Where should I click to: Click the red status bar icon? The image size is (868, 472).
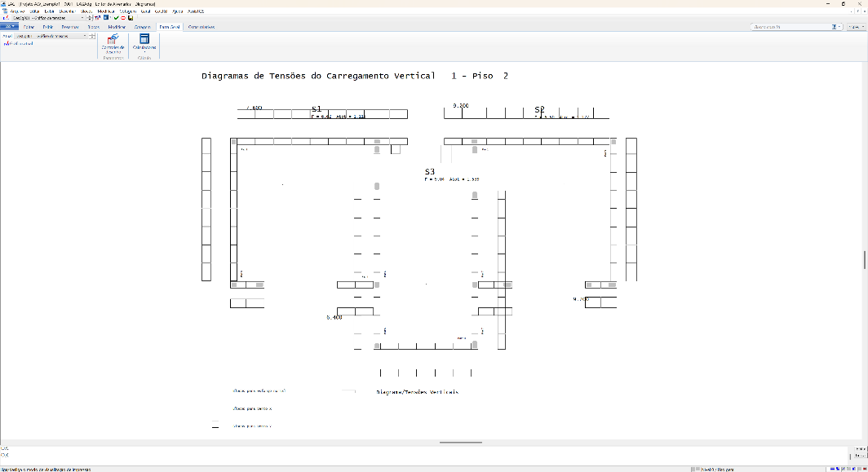pos(864,469)
